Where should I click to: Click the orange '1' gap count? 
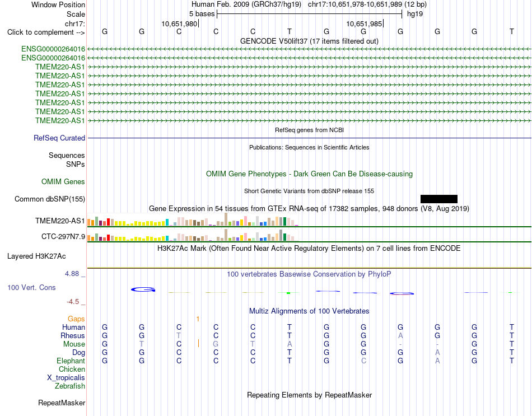(198, 319)
